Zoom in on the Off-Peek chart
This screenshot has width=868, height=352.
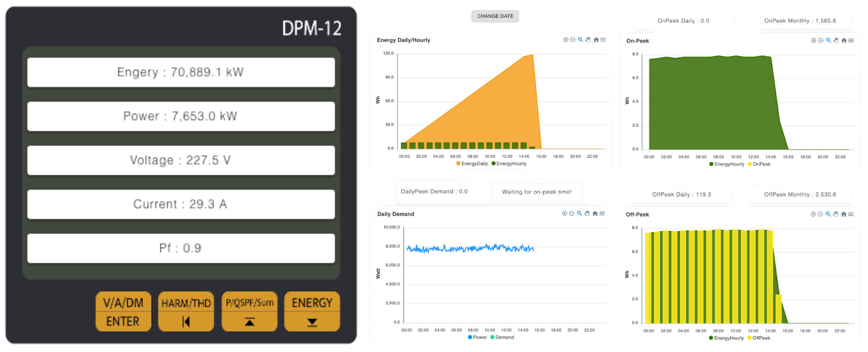pos(813,214)
